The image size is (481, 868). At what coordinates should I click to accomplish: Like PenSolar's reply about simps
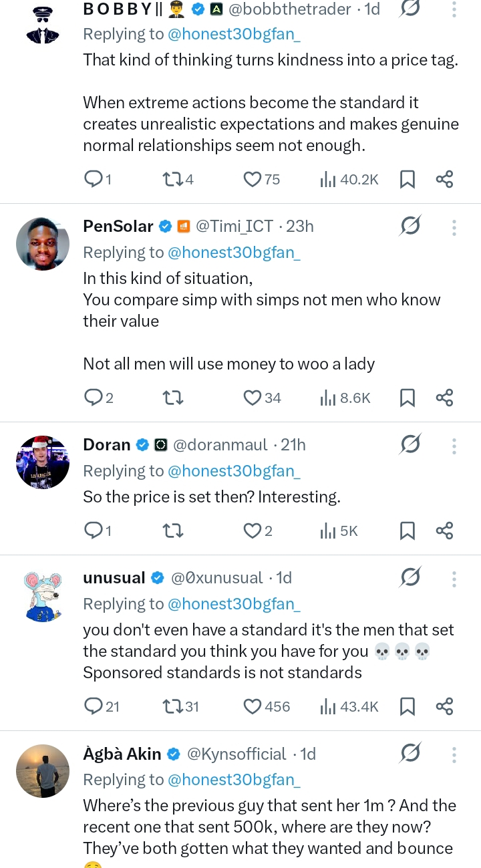click(253, 398)
